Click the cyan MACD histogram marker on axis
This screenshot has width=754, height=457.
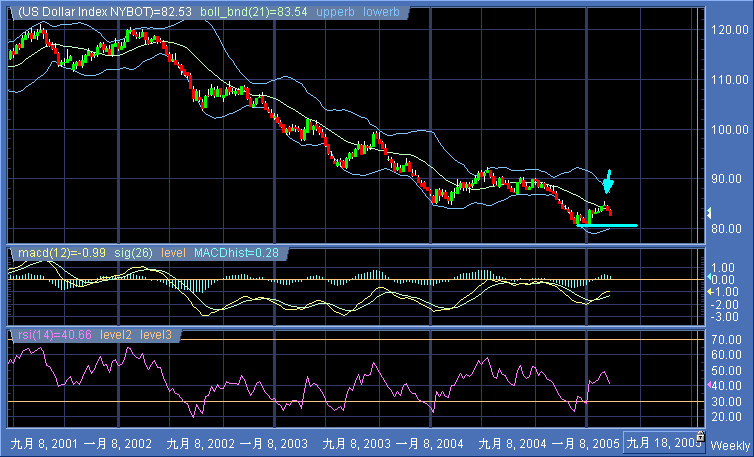(709, 278)
